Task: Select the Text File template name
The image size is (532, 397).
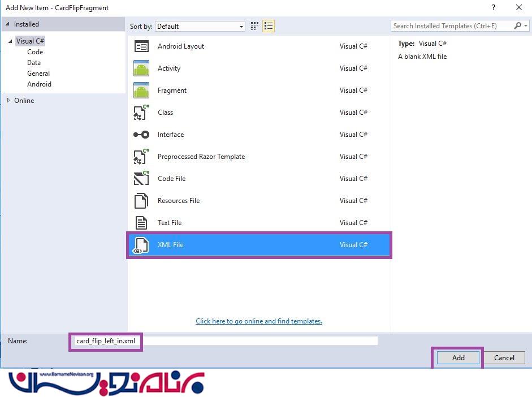Action: [x=169, y=223]
